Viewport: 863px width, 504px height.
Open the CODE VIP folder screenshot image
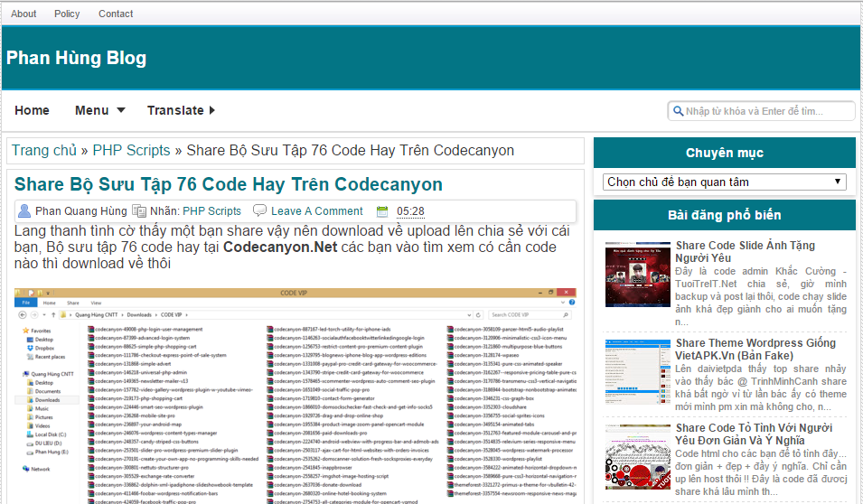[x=295, y=396]
